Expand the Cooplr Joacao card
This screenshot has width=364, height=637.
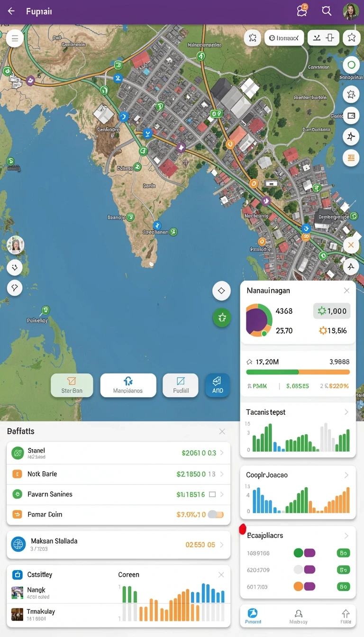click(x=346, y=475)
